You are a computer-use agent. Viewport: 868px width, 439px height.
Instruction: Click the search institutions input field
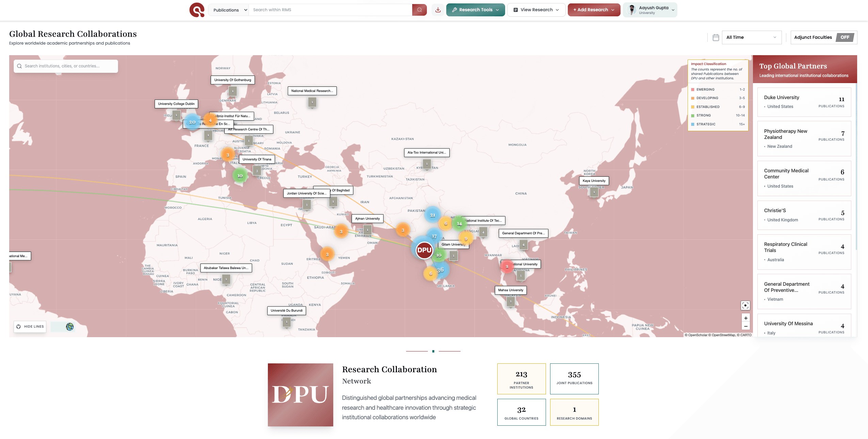(66, 66)
